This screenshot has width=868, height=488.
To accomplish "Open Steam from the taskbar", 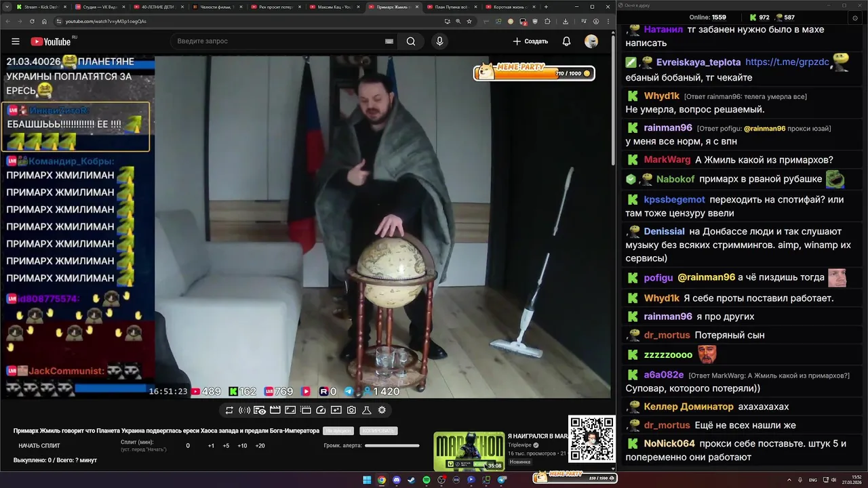I will [x=412, y=480].
